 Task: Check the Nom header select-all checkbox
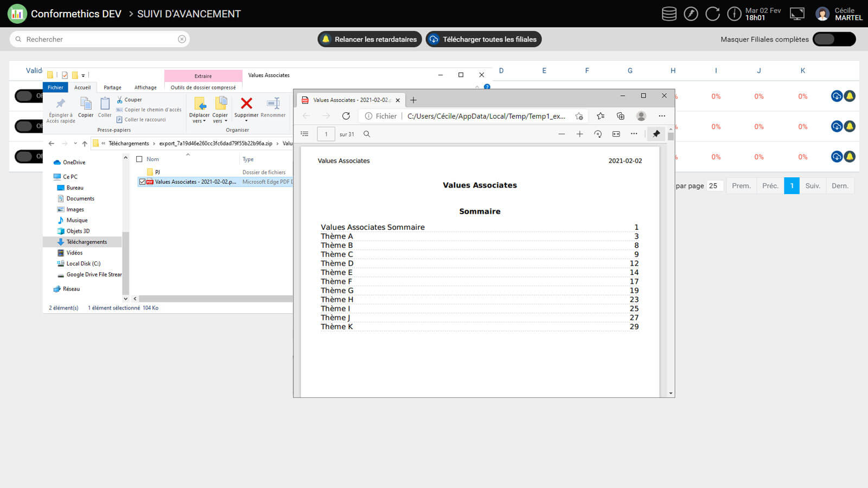point(139,159)
